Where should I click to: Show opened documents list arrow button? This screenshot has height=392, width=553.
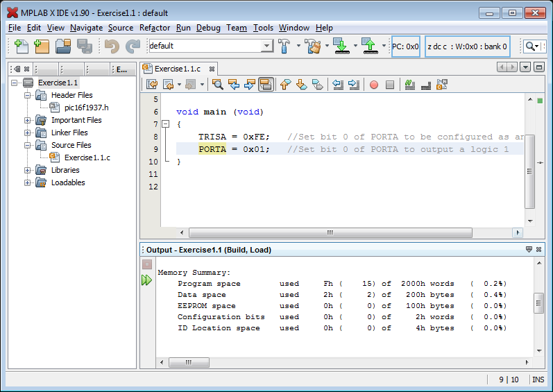coord(525,67)
